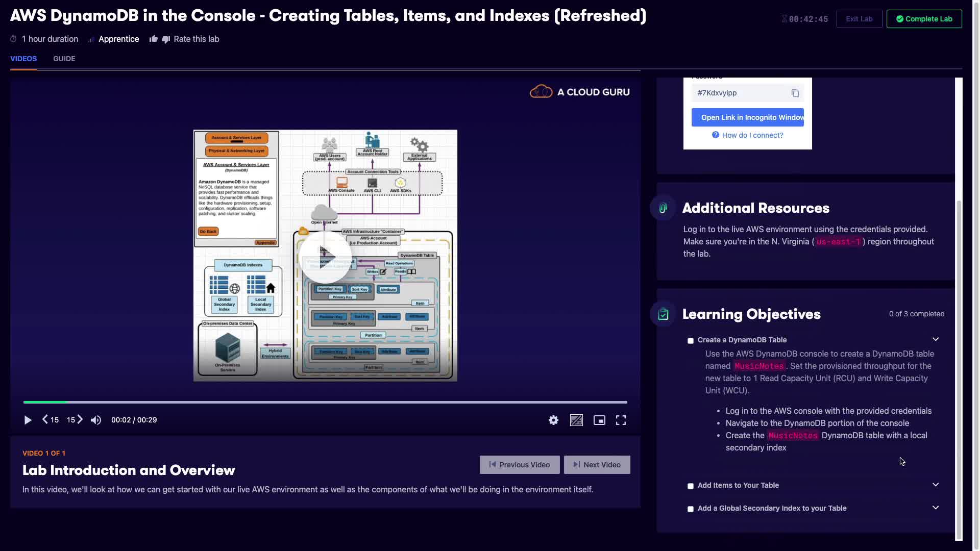Check the Add a Global Secondary Index objective
The height and width of the screenshot is (551, 980).
pos(691,509)
